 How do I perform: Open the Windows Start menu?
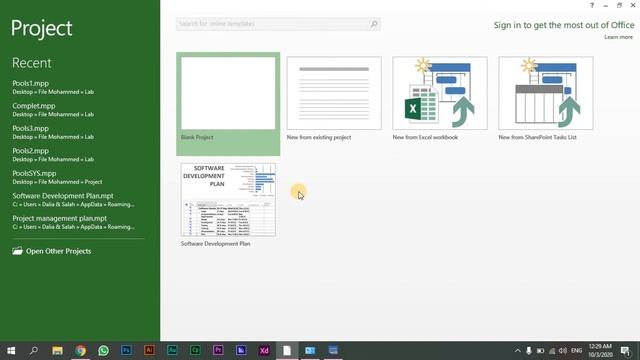pyautogui.click(x=11, y=351)
